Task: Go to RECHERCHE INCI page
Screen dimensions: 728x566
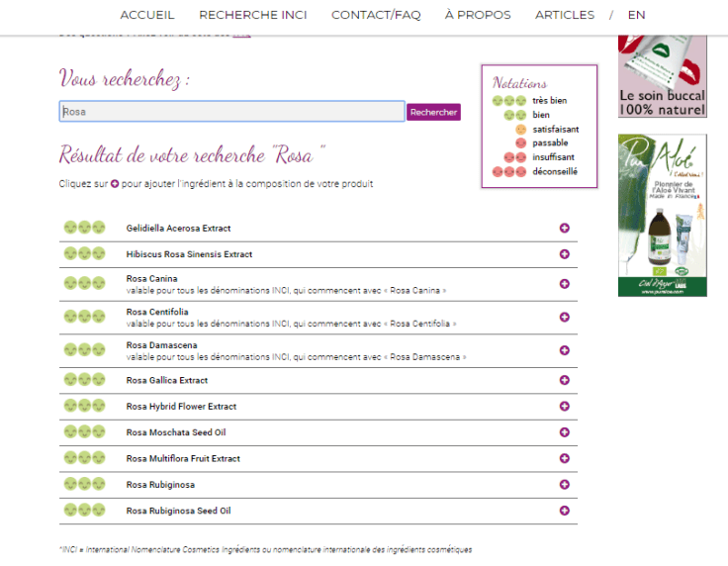Action: pos(253,15)
